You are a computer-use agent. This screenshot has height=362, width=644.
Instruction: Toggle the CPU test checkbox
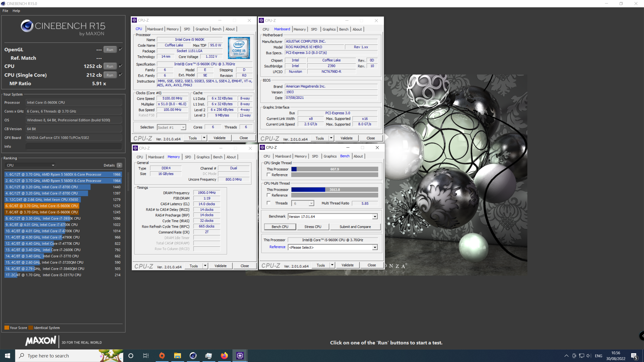tap(120, 66)
